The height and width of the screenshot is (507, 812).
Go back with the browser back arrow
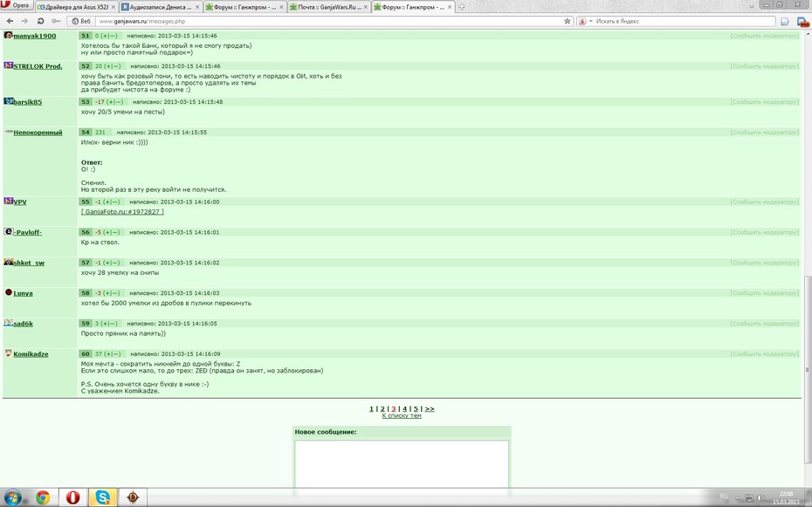(10, 21)
